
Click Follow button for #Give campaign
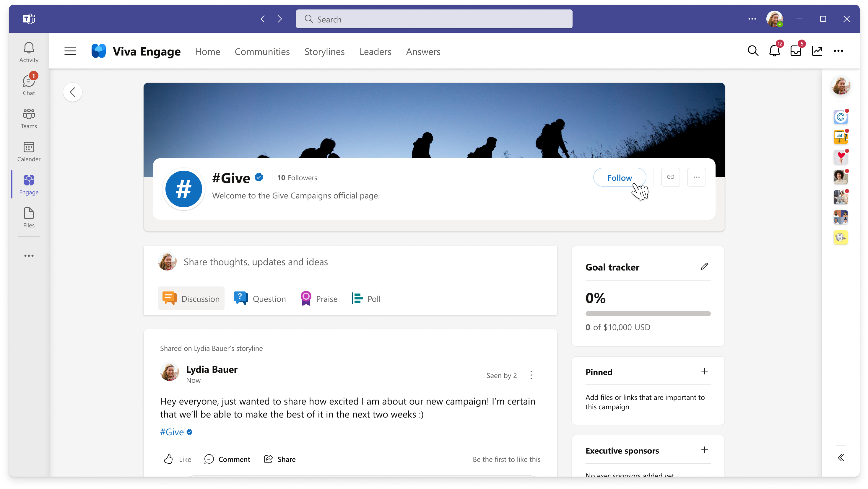click(620, 177)
